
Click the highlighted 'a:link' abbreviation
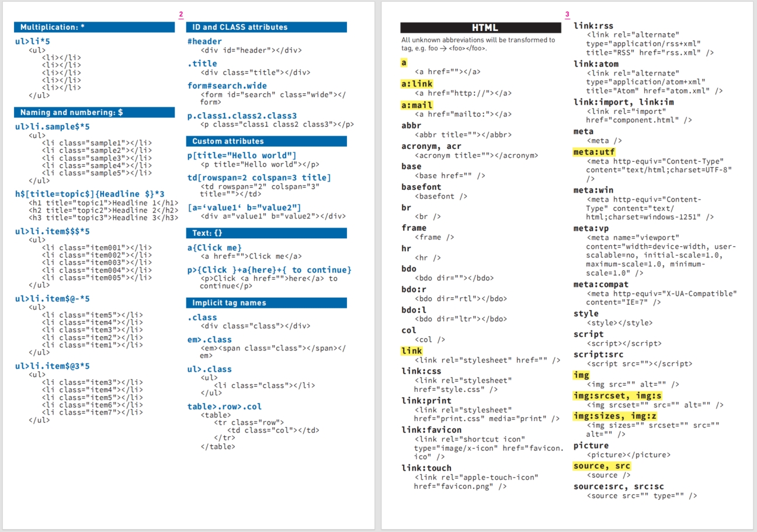point(417,84)
